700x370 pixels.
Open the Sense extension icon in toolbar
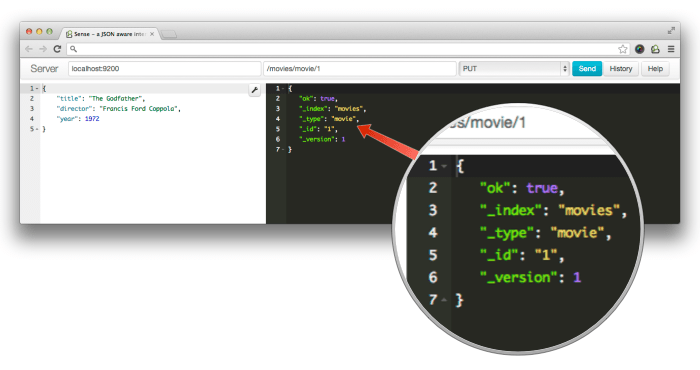tap(655, 49)
